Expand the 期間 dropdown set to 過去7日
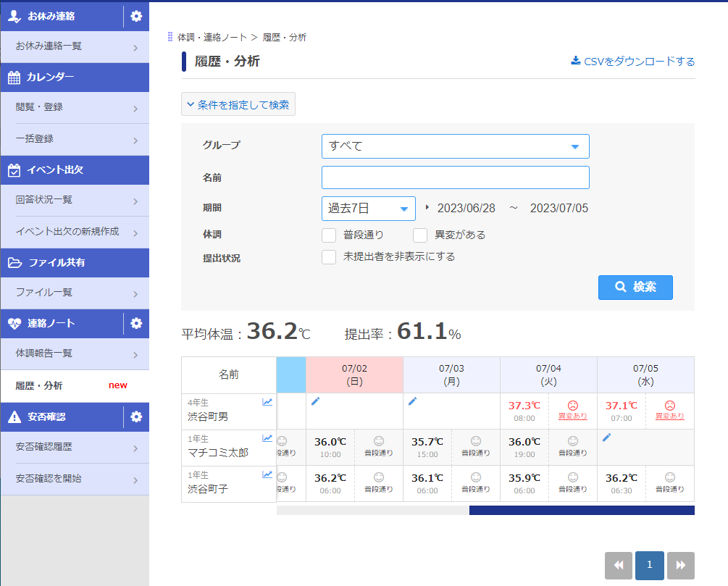The height and width of the screenshot is (586, 728). tap(368, 209)
